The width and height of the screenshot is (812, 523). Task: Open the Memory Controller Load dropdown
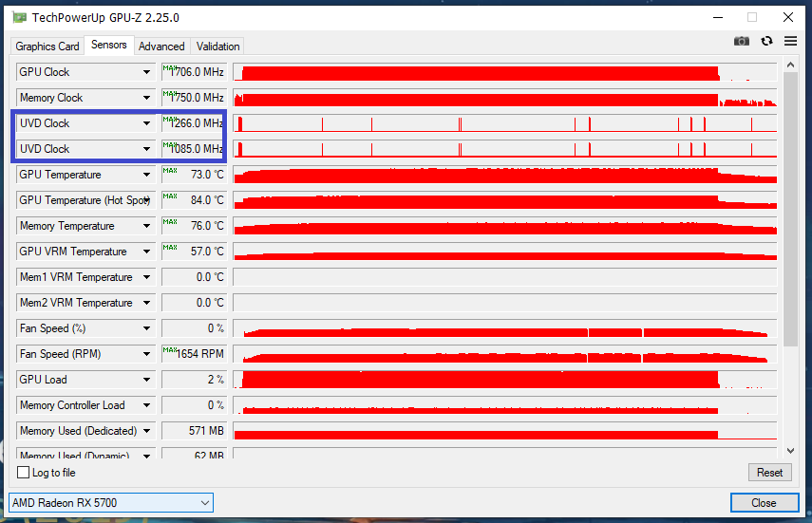pyautogui.click(x=146, y=405)
